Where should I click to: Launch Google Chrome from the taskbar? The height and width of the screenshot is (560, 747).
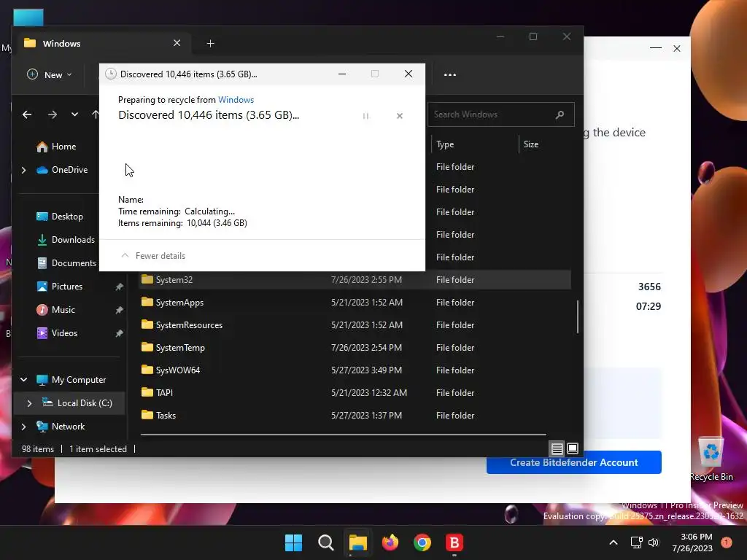click(422, 542)
